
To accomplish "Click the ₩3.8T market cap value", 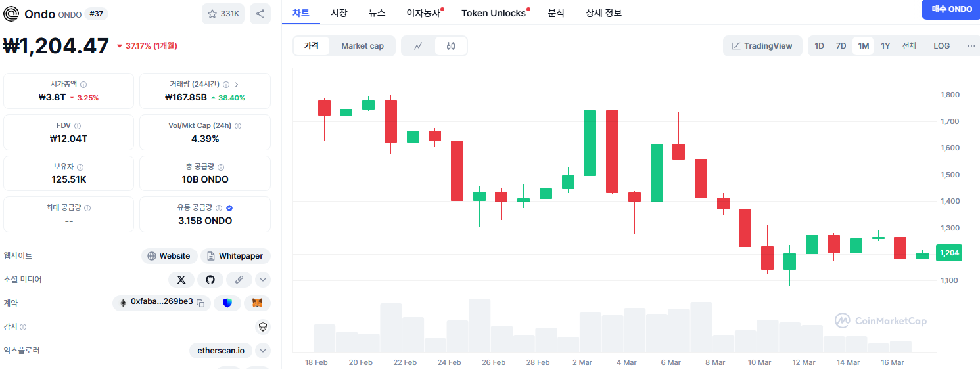I will point(53,97).
